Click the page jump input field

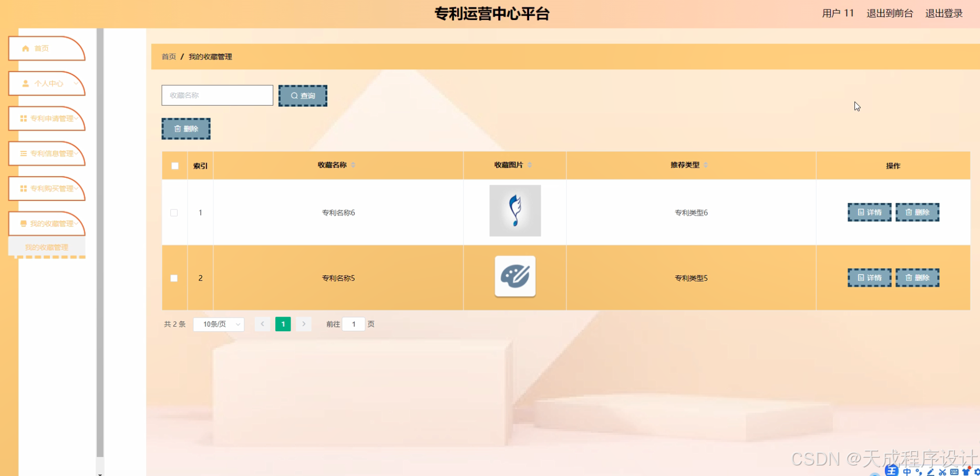pos(353,324)
